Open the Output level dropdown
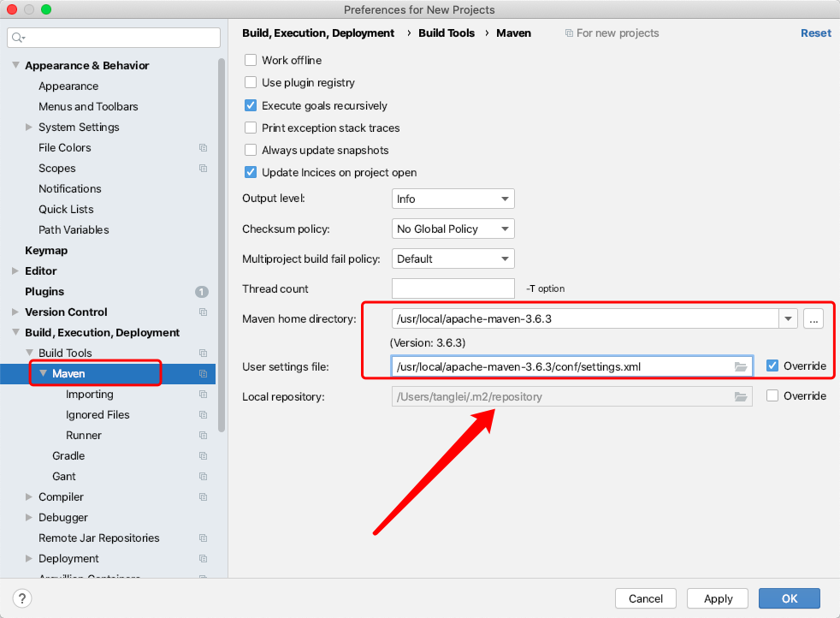This screenshot has height=618, width=840. pos(453,199)
